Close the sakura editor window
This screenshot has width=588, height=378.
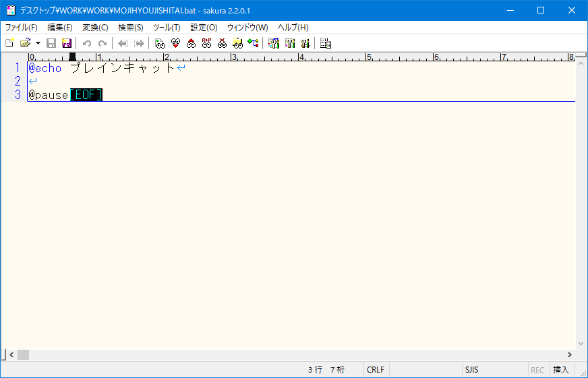point(572,10)
